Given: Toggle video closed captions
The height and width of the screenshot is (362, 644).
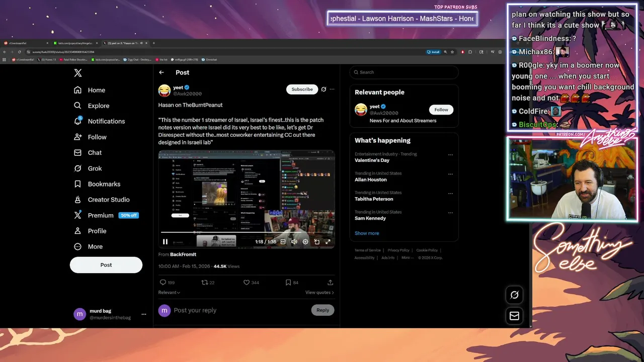Looking at the screenshot, I should tap(283, 242).
